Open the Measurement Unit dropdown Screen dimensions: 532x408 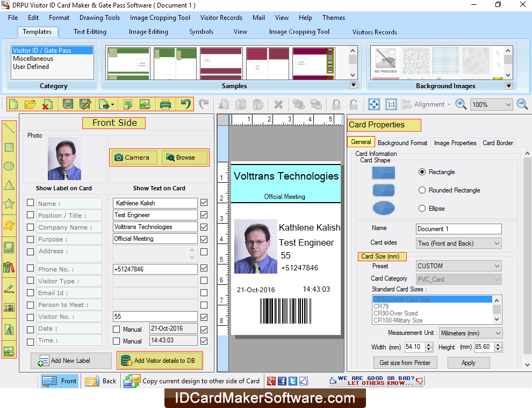(x=471, y=333)
